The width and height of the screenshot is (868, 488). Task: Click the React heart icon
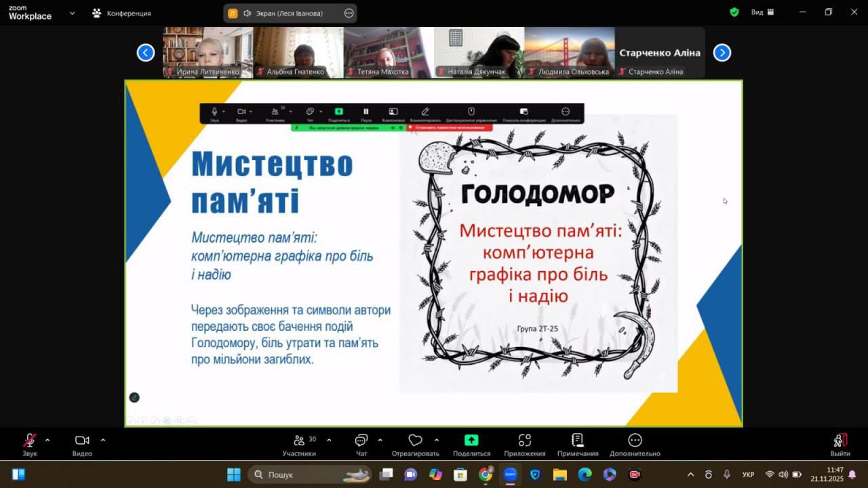pos(415,444)
